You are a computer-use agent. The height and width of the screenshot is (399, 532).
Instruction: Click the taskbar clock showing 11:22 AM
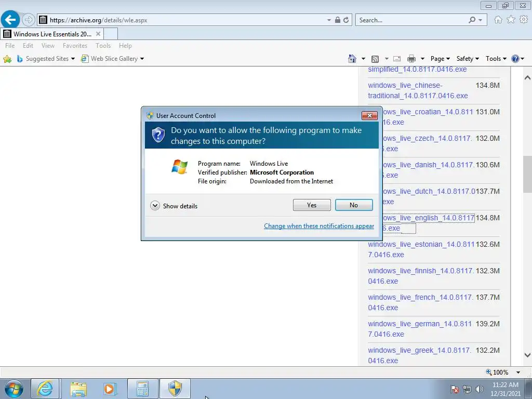pyautogui.click(x=505, y=389)
